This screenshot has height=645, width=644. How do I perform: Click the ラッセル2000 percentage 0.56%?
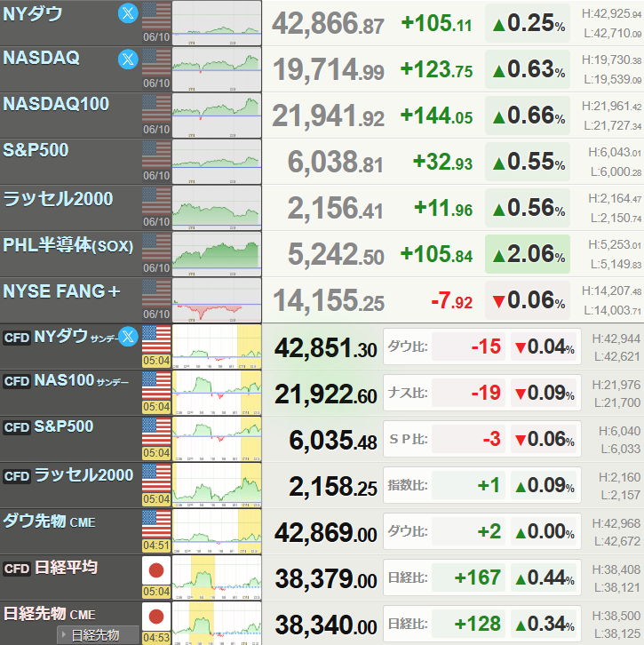coord(528,208)
